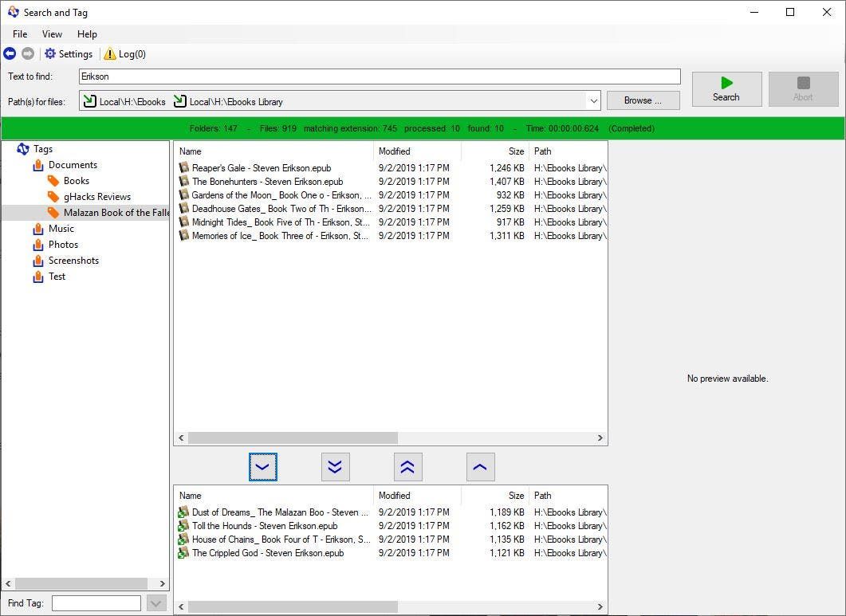
Task: Click the lower list horizontal scrollbar thumb
Action: [x=293, y=606]
